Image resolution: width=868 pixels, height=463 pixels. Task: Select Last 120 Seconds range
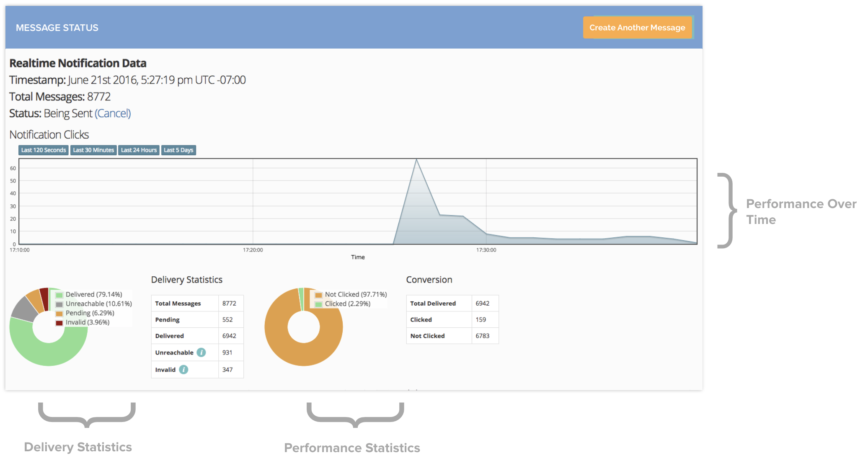tap(43, 150)
